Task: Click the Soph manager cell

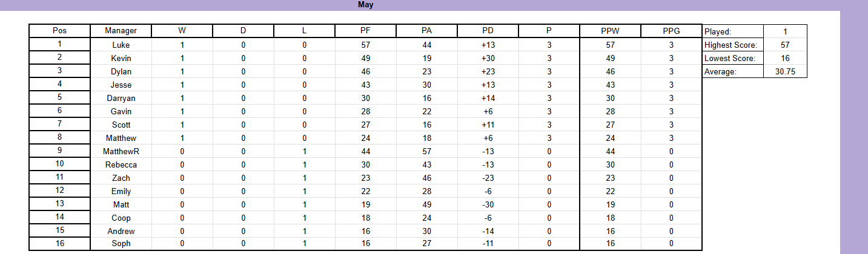Action: click(x=121, y=244)
